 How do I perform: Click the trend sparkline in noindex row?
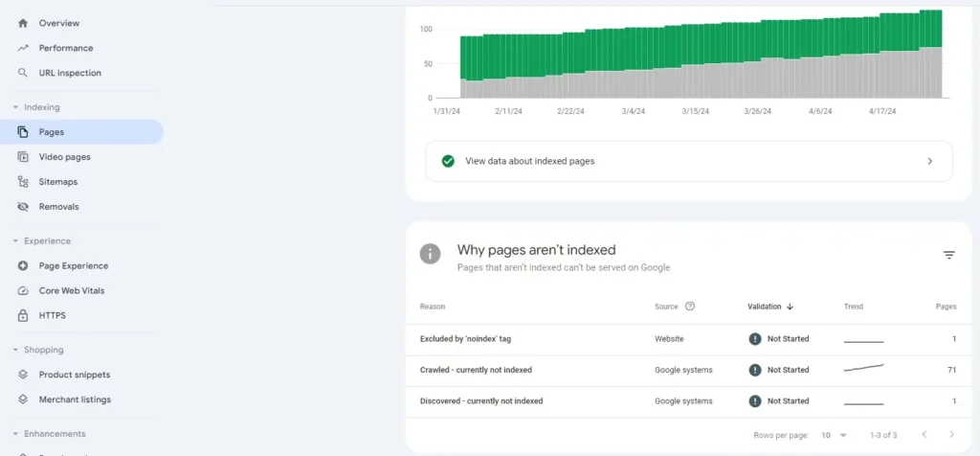click(x=864, y=342)
